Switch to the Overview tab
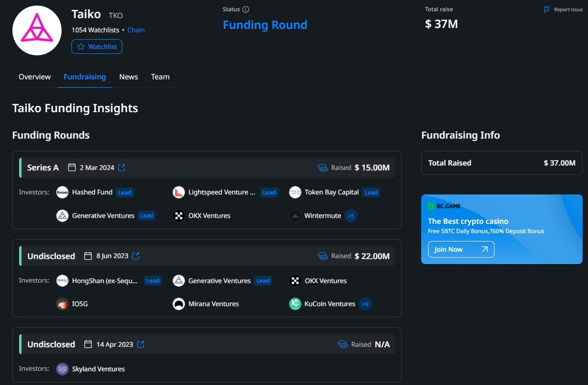The width and height of the screenshot is (588, 385). point(35,77)
